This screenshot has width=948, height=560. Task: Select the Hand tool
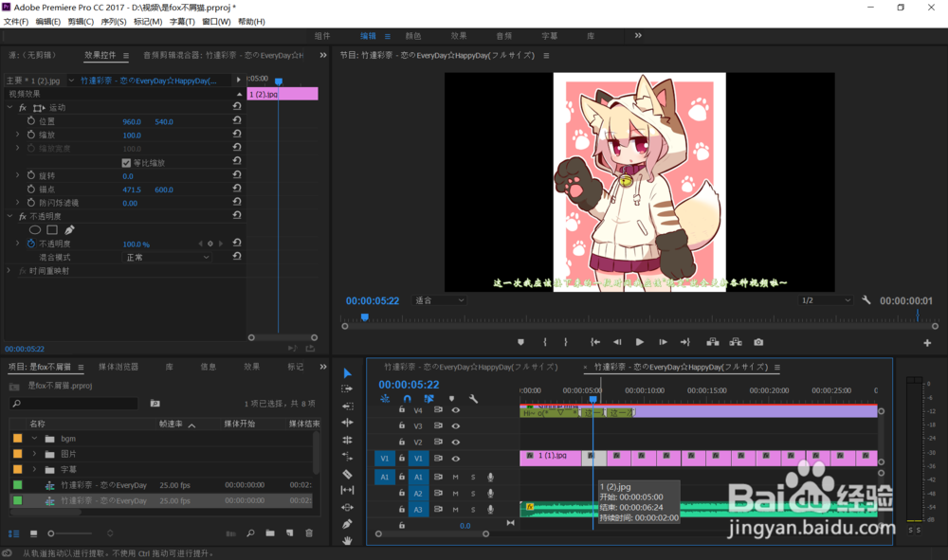(347, 541)
